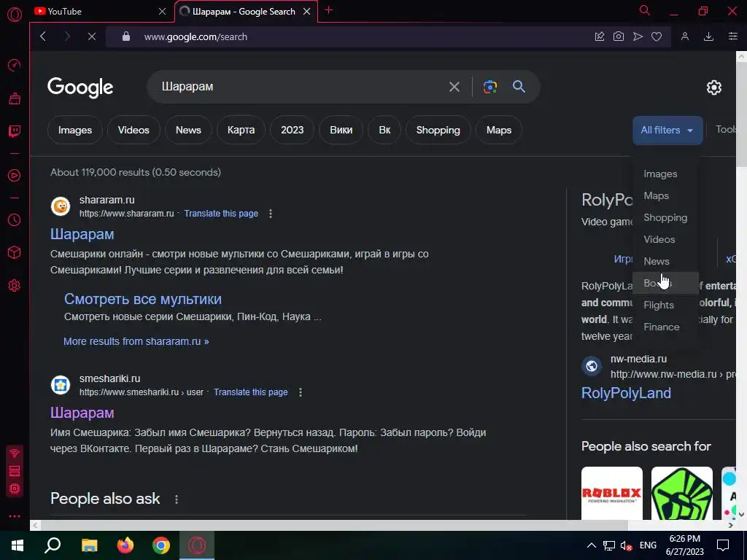
Task: Switch to the YouTube tab
Action: point(96,11)
